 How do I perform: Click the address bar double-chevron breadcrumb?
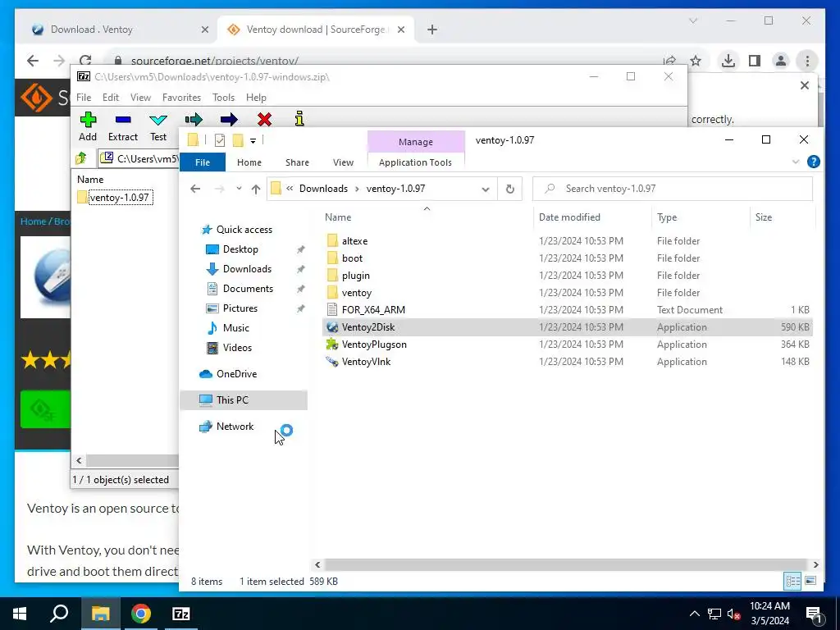pos(290,189)
